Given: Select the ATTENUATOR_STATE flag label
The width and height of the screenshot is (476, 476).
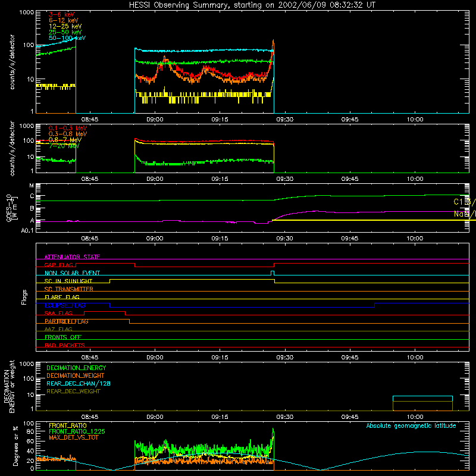Looking at the screenshot, I should (72, 257).
